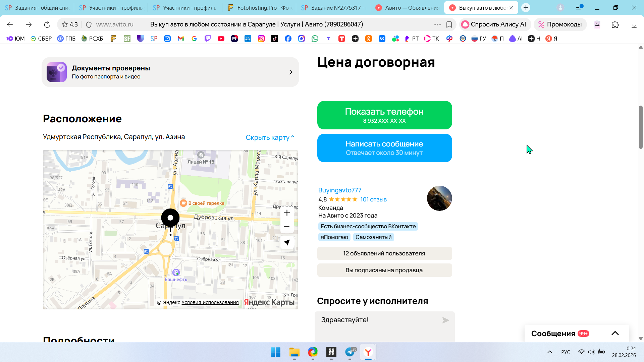Viewport: 644px width, 362px height.
Task: Toggle subscription with "Вы подписаны на продавца"
Action: (x=384, y=270)
